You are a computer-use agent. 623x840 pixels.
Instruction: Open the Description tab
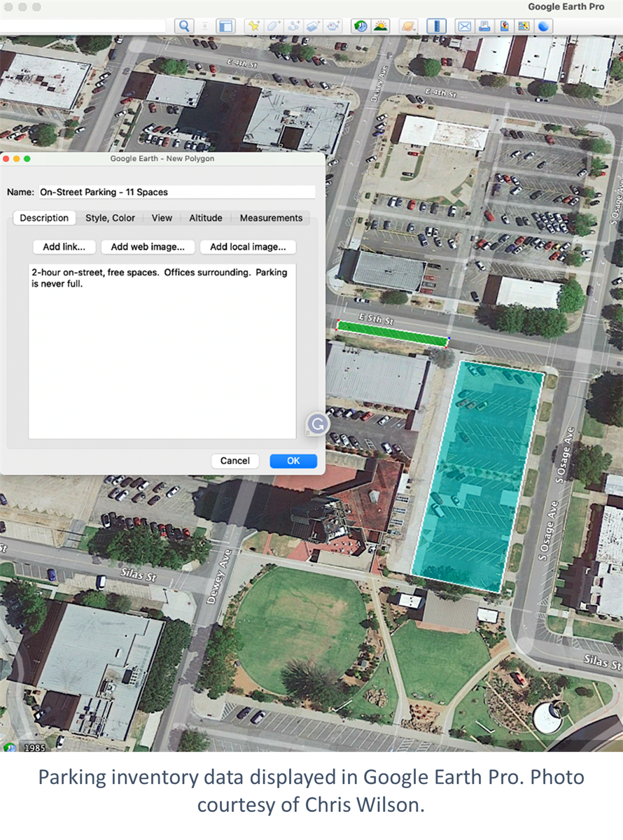[44, 218]
